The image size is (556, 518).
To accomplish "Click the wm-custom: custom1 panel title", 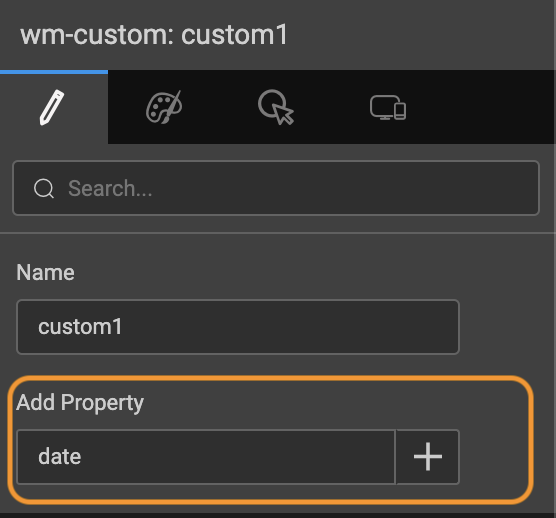I will coord(154,35).
